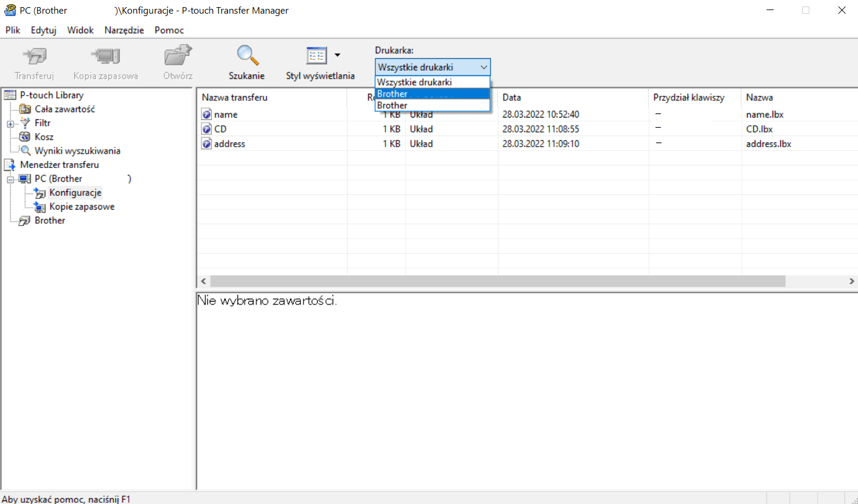The image size is (858, 504).
Task: Click the Styl wyświetlania view icon
Action: pyautogui.click(x=316, y=56)
